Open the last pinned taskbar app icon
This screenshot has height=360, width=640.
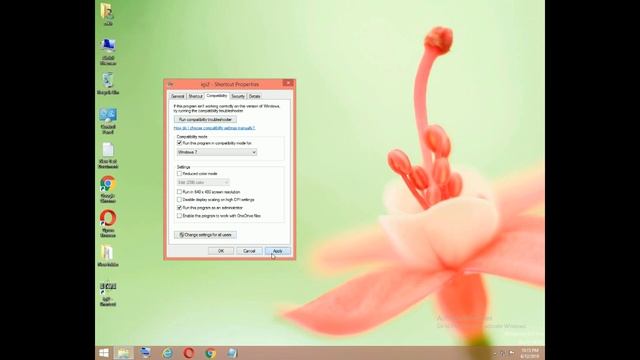(x=232, y=353)
